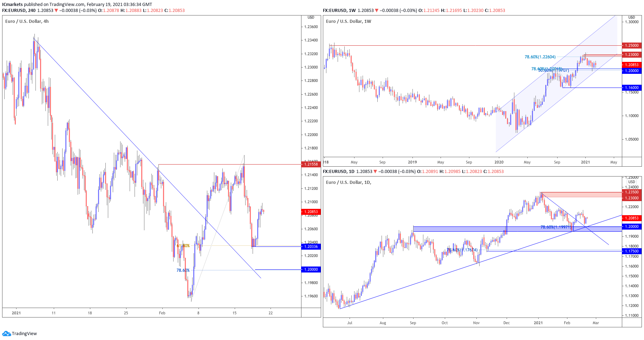Click red down arrow in FX:EURUSD 240 header
This screenshot has height=340, width=644.
pos(56,11)
